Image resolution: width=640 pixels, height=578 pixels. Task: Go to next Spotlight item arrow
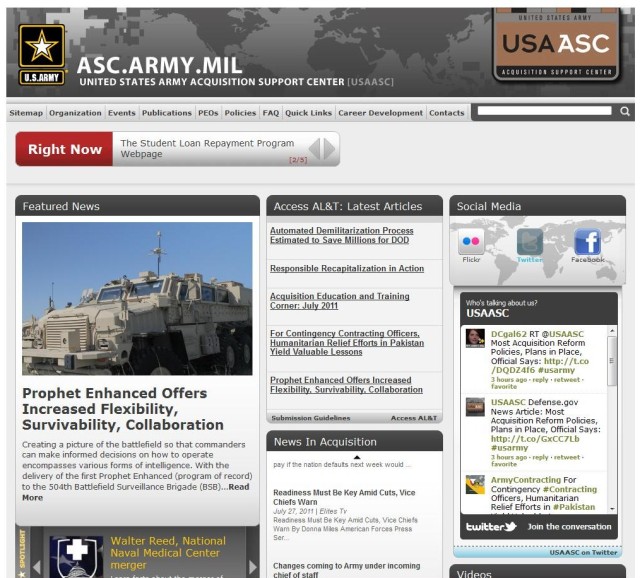tap(253, 567)
